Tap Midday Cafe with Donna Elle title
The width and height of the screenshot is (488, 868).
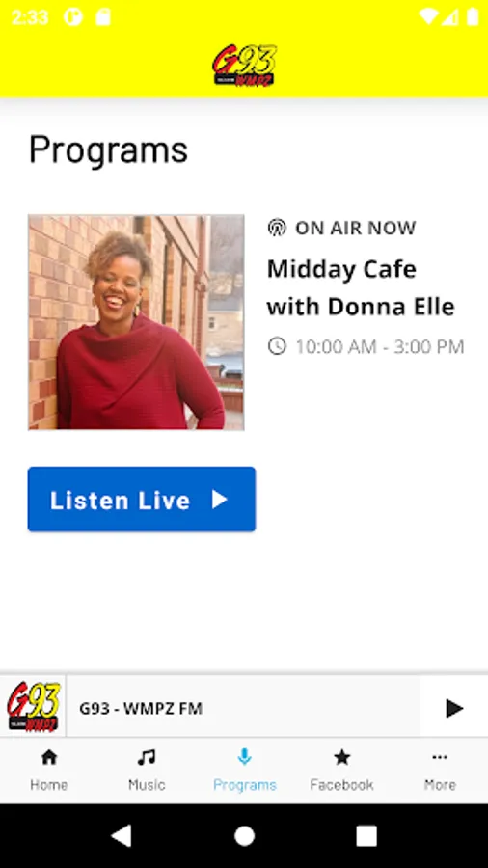pyautogui.click(x=361, y=287)
